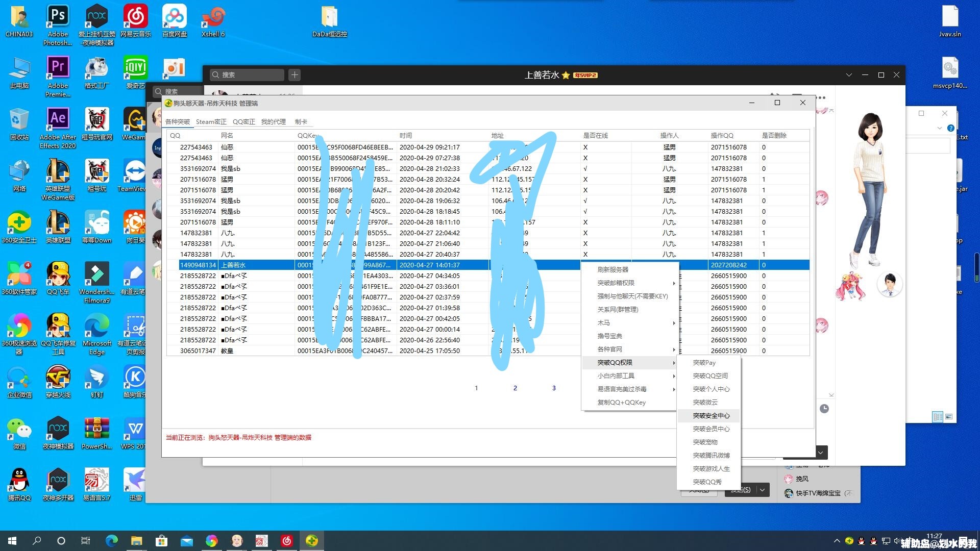Click the Windows Start button
Screen dimensions: 980x551
[x=12, y=541]
